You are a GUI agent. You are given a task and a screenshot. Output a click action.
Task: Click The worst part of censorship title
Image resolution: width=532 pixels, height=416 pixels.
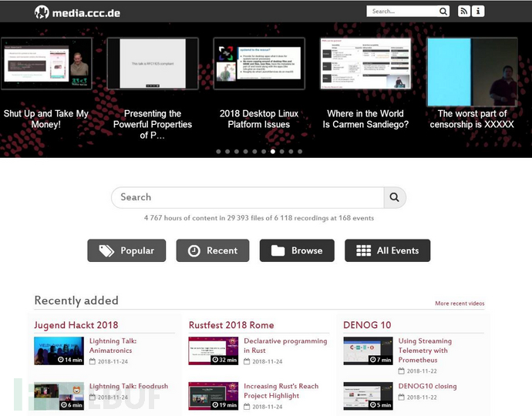pos(472,119)
